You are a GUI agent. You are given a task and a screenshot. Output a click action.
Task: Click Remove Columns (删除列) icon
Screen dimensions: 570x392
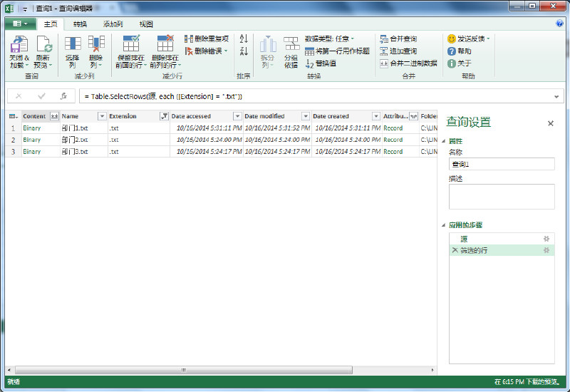click(x=96, y=44)
